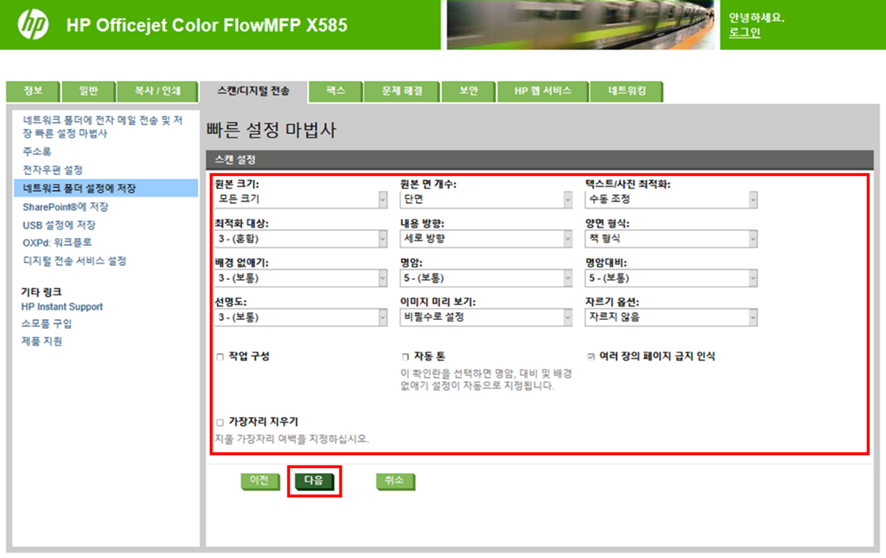Open the 복사 / 인쇄 tab
This screenshot has width=886, height=558.
pos(158,91)
